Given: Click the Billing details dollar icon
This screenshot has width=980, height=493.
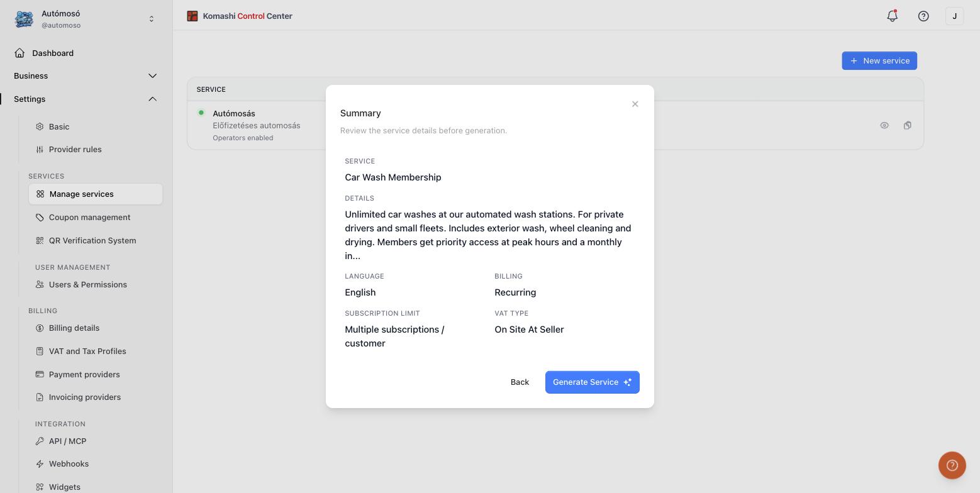Looking at the screenshot, I should tap(40, 328).
